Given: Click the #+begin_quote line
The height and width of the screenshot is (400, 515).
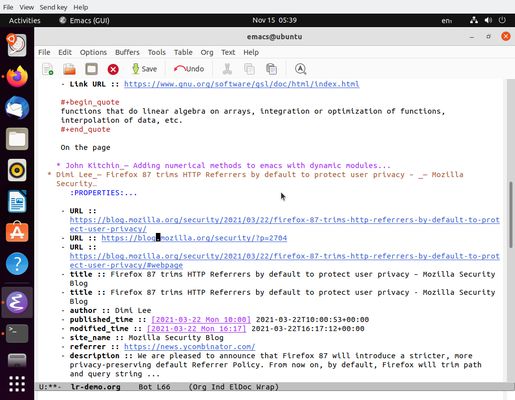Looking at the screenshot, I should coord(90,102).
